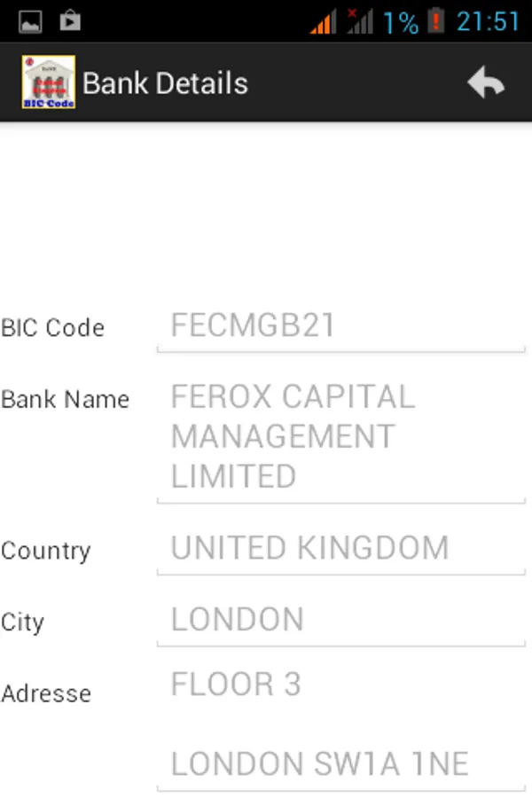Viewport: 532px width, 798px height.
Task: Tap the BIC Code label
Action: point(53,328)
